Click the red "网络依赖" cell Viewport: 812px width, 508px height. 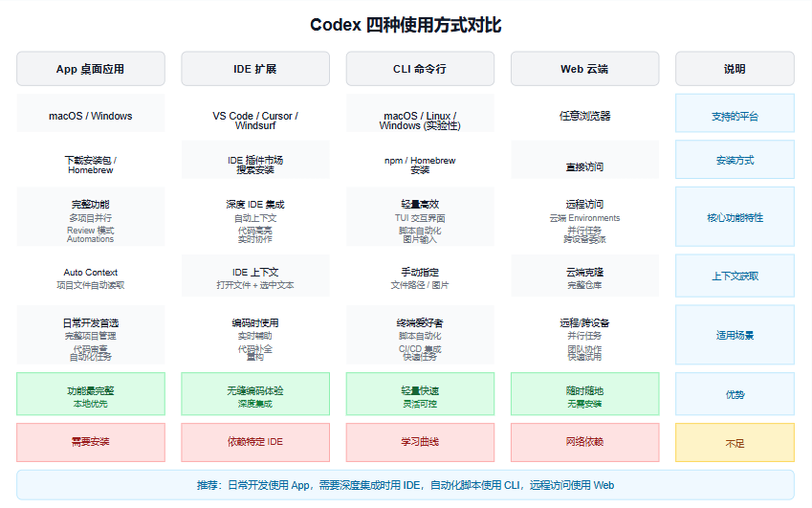584,442
